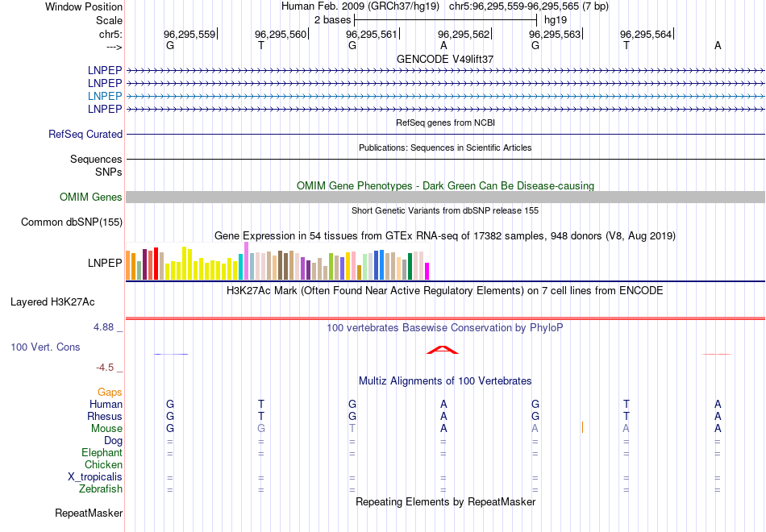Screen dimensions: 766x532
Task: Click the Zebrafish species label
Action: point(101,488)
